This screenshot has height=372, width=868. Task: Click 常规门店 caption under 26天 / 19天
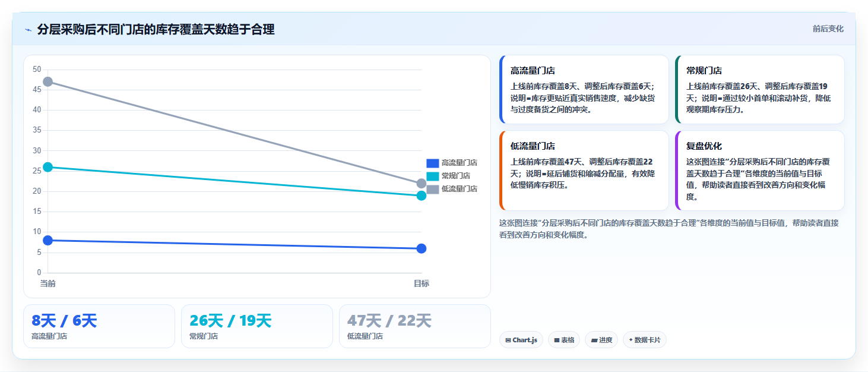click(x=204, y=336)
